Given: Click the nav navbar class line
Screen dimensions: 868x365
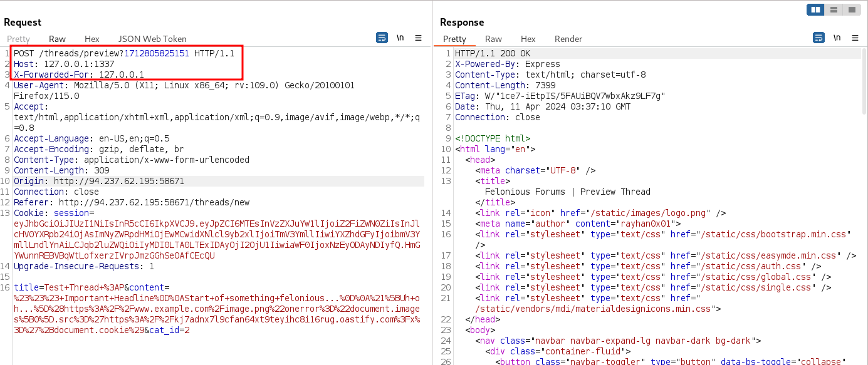Looking at the screenshot, I should (618, 341).
